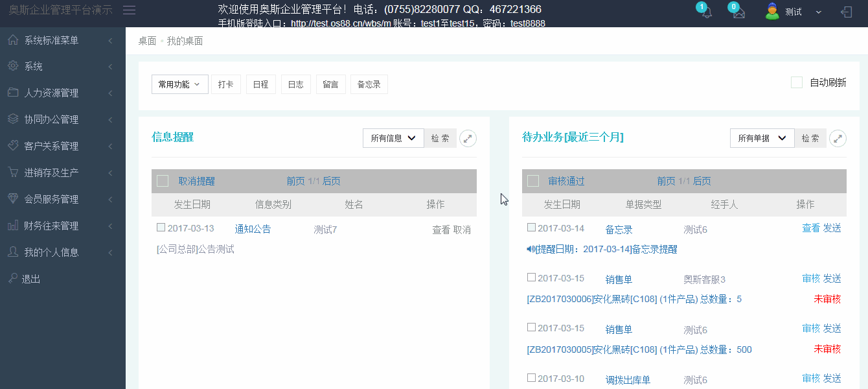Click the logout door icon in header
The width and height of the screenshot is (868, 389).
click(846, 12)
